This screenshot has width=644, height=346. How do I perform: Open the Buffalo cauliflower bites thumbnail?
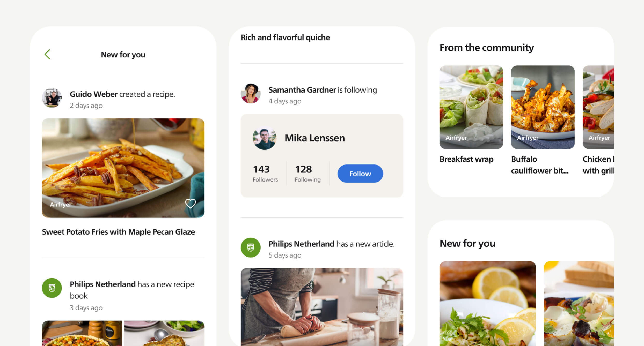(543, 107)
